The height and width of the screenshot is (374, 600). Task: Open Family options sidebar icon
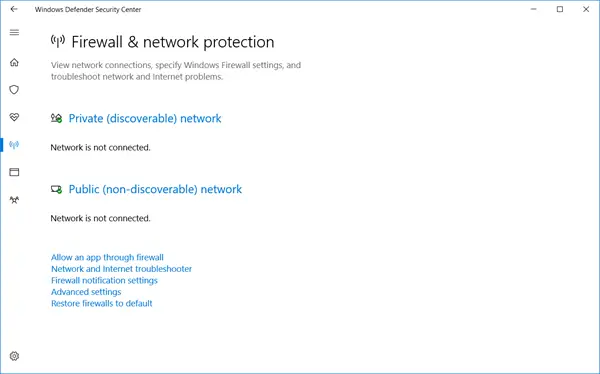click(x=14, y=200)
